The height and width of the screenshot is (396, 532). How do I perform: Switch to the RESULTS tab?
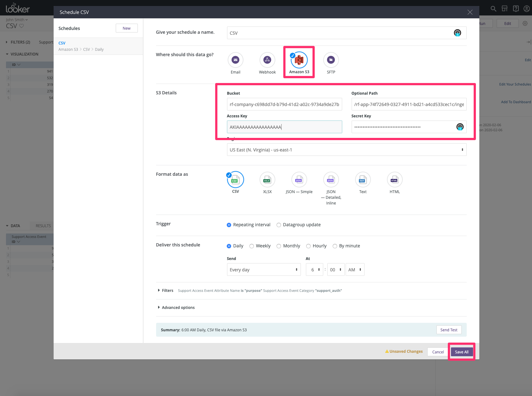coord(43,226)
